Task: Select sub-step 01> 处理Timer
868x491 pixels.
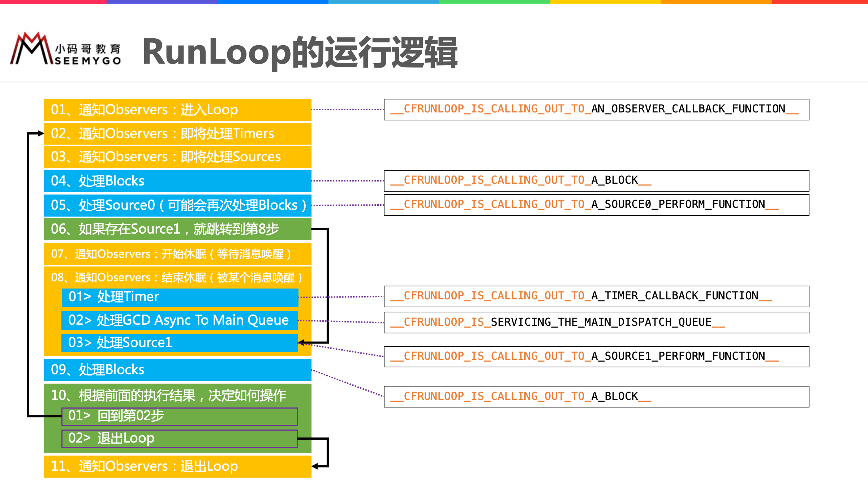Action: click(x=180, y=297)
